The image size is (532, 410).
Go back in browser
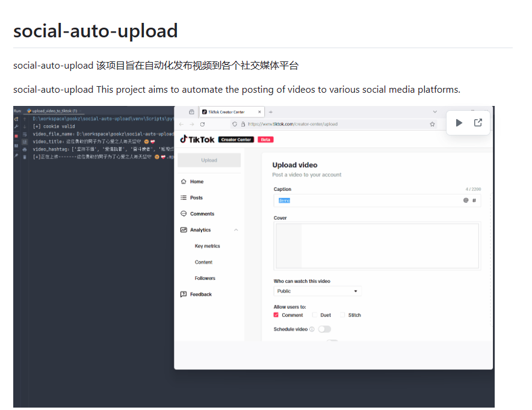pos(182,124)
